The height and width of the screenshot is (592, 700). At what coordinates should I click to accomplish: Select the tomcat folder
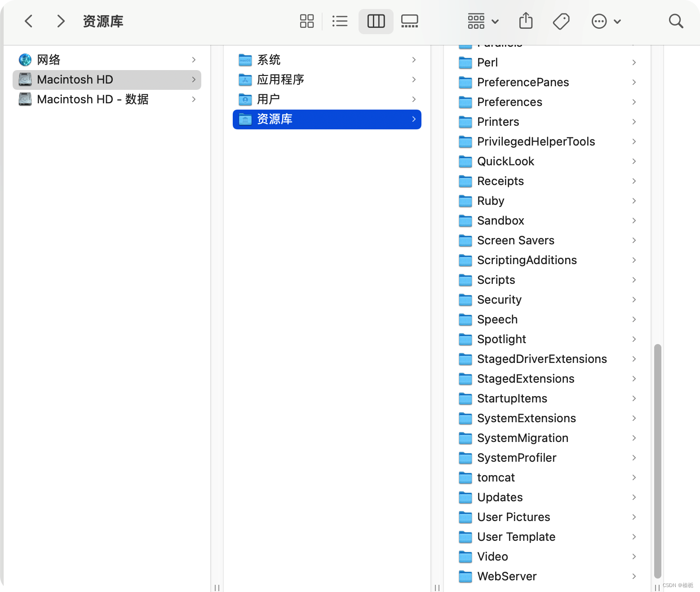(547, 477)
